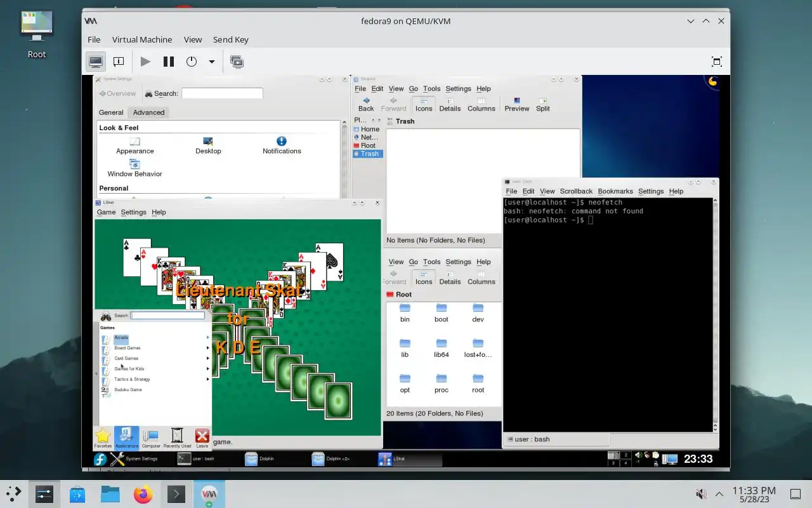Select Icons view in Trash Dolphin window

point(424,104)
